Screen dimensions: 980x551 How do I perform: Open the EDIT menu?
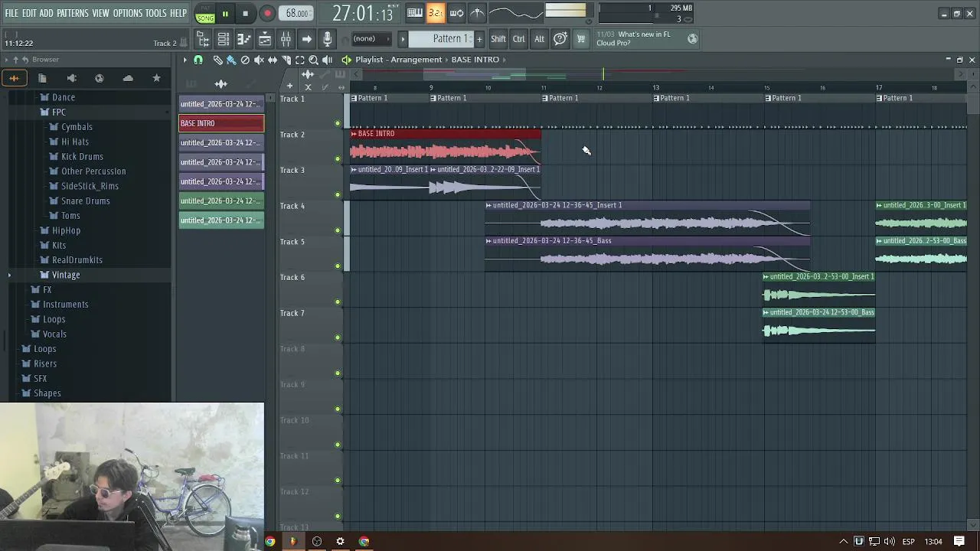pos(29,14)
